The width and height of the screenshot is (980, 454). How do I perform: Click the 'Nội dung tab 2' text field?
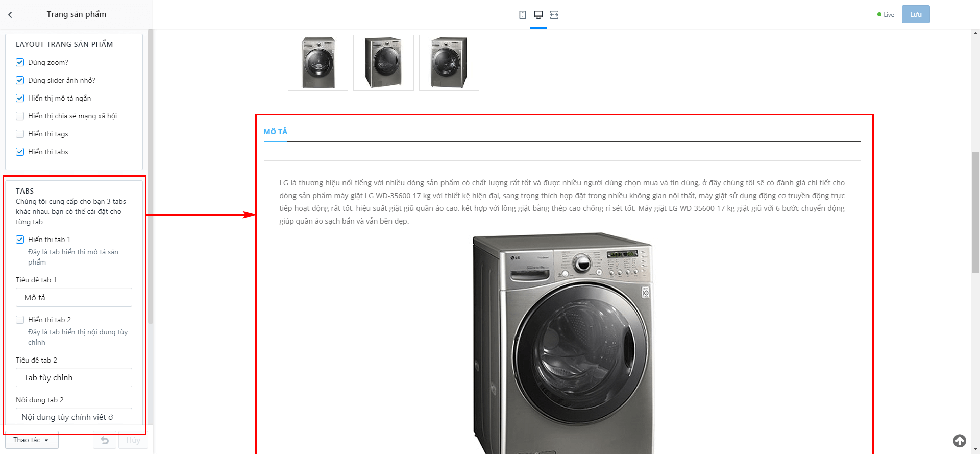coord(74,417)
